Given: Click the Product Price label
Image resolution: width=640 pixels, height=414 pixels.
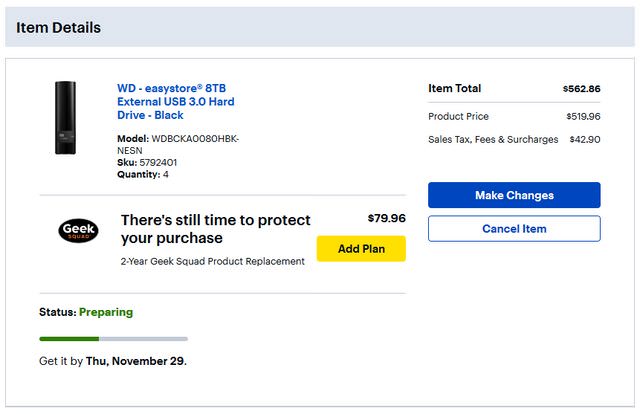Looking at the screenshot, I should pos(458,116).
